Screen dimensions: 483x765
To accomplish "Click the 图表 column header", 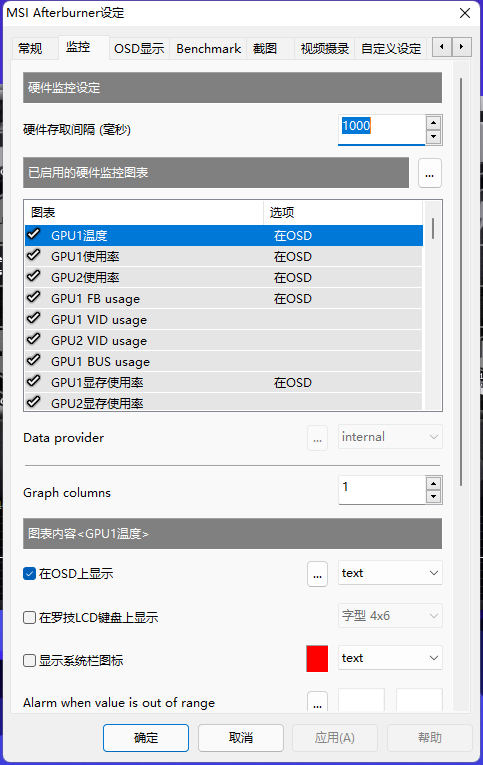I will pyautogui.click(x=144, y=213).
